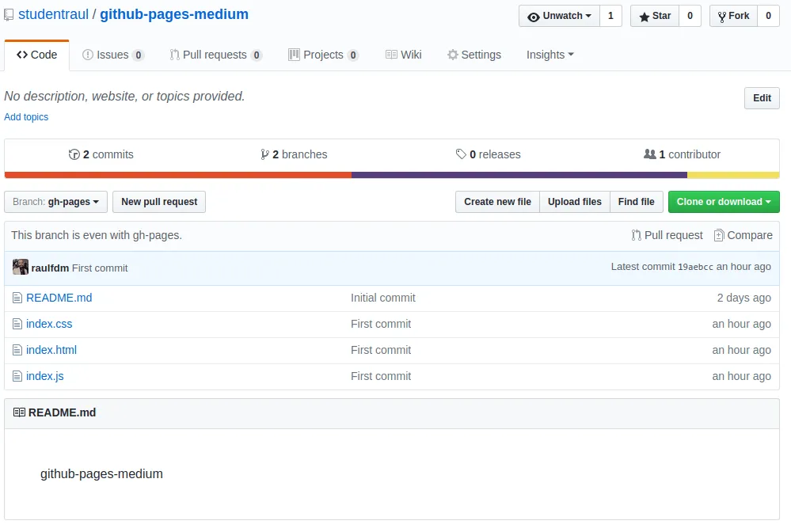Click the Compare link

[x=743, y=235]
